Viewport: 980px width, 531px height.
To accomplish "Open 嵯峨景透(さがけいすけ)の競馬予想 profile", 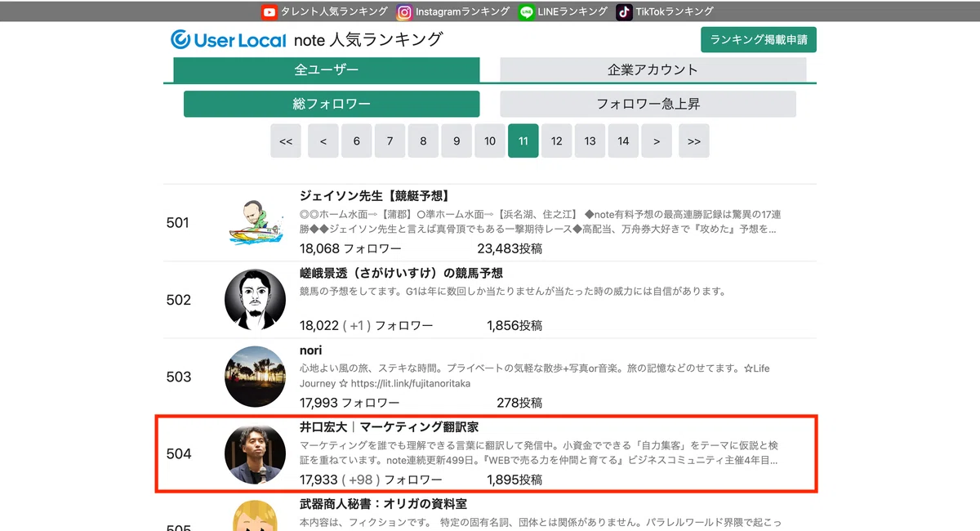I will point(401,273).
